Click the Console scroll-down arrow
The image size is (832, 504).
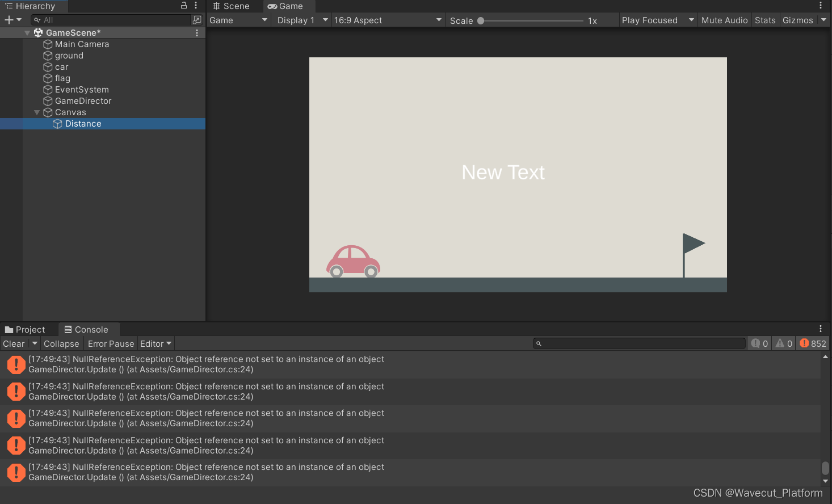[x=825, y=481]
